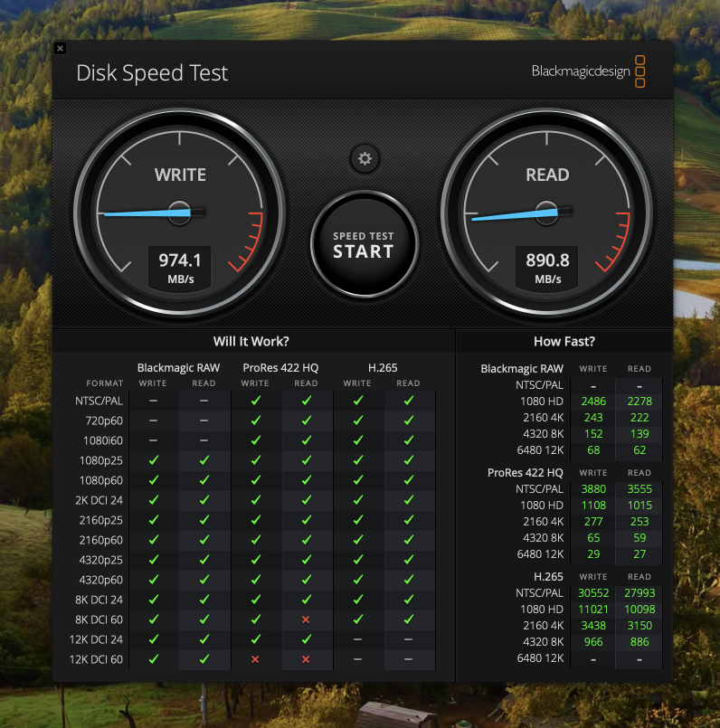Click the Blackmagicdesign logo
720x728 pixels.
click(588, 71)
